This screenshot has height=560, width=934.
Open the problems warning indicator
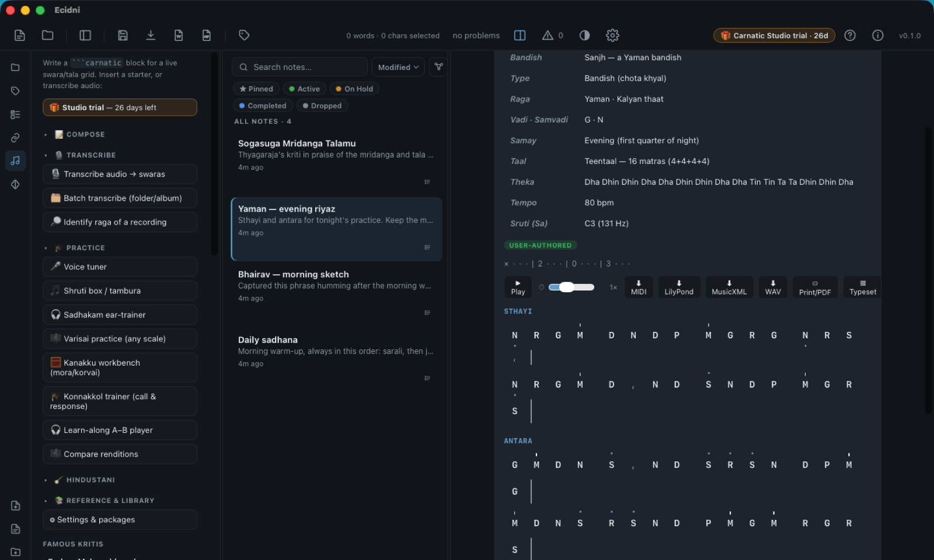click(x=552, y=36)
